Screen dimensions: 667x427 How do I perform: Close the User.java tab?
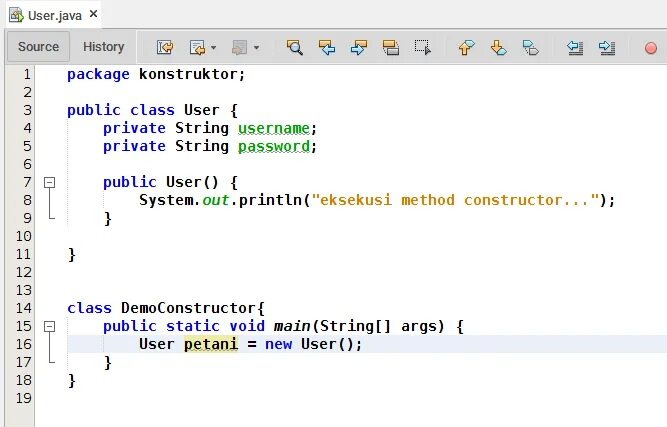(94, 14)
